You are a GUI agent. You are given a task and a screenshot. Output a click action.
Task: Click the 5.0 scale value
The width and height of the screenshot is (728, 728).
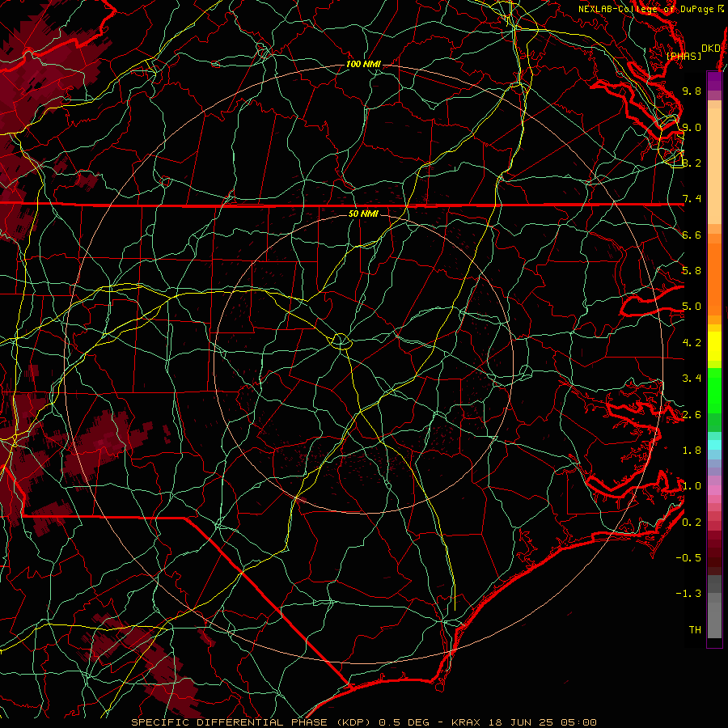point(692,307)
